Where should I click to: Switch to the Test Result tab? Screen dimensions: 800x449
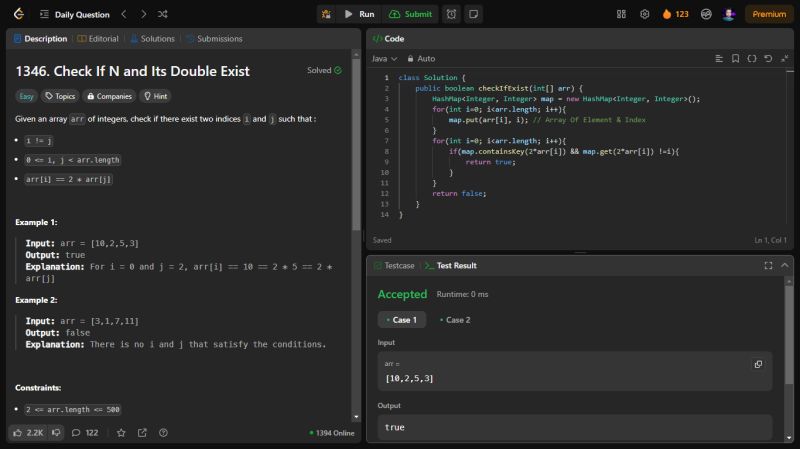point(451,266)
